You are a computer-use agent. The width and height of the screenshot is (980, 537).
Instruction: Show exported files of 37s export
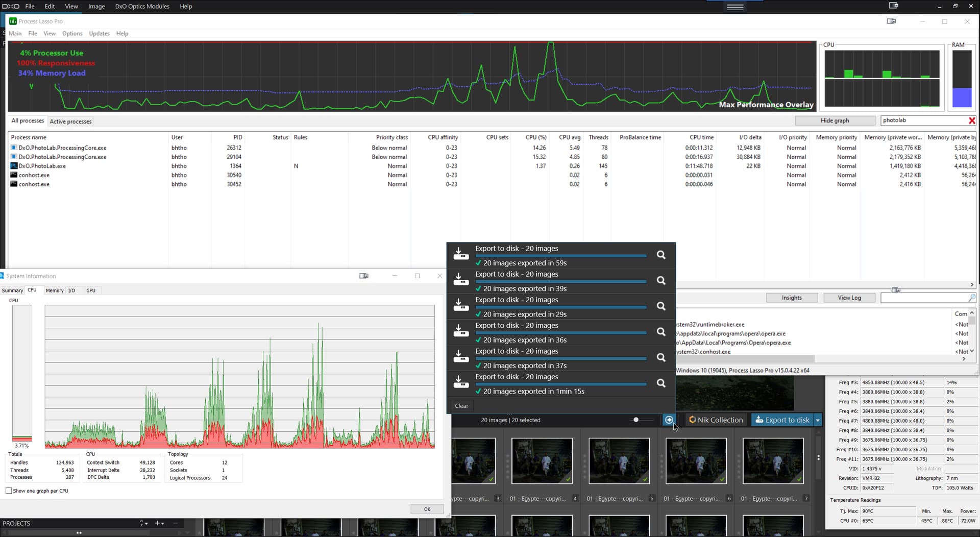coord(661,357)
